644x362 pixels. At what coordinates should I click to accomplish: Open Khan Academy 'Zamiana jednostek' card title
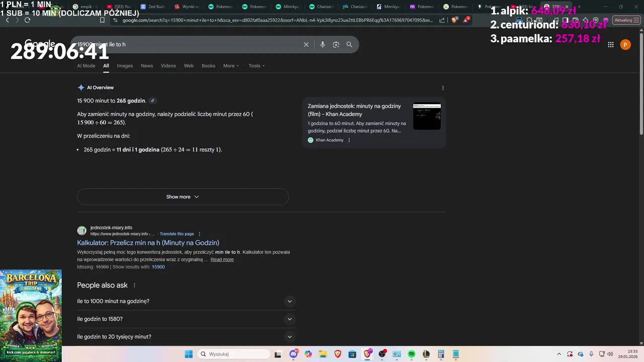click(x=354, y=110)
